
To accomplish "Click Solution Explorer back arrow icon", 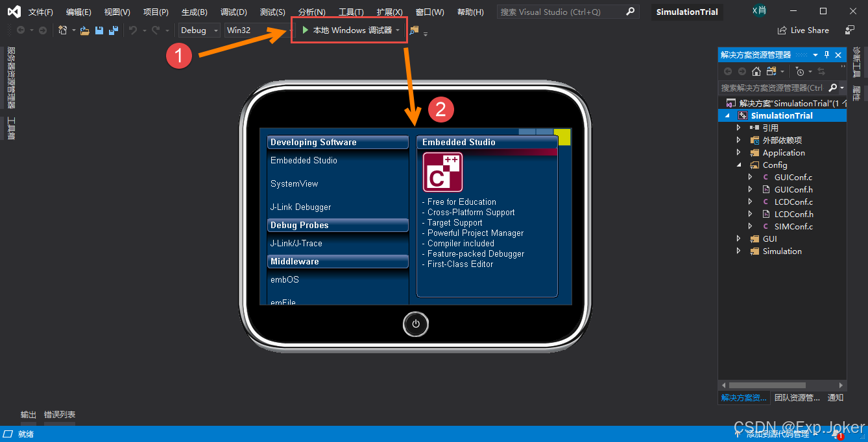I will point(728,71).
